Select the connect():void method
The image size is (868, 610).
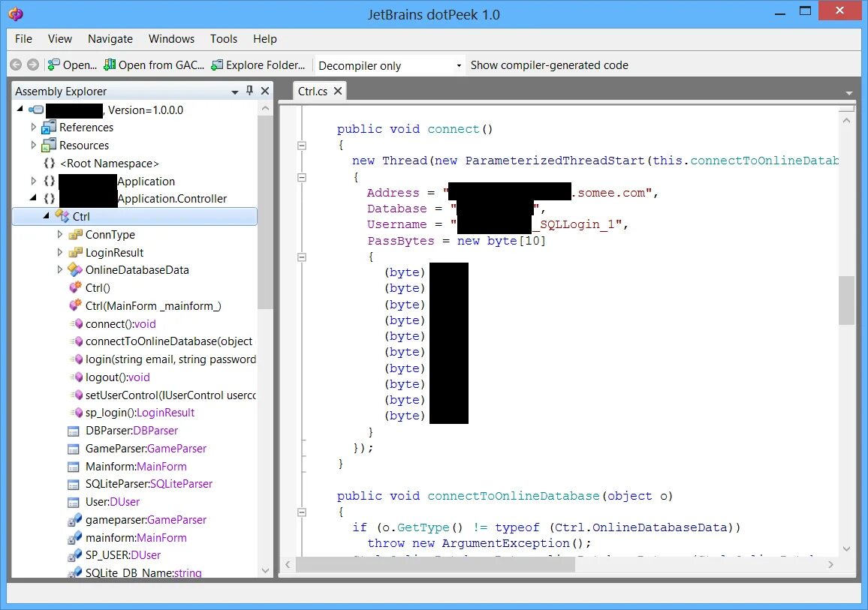coord(121,324)
